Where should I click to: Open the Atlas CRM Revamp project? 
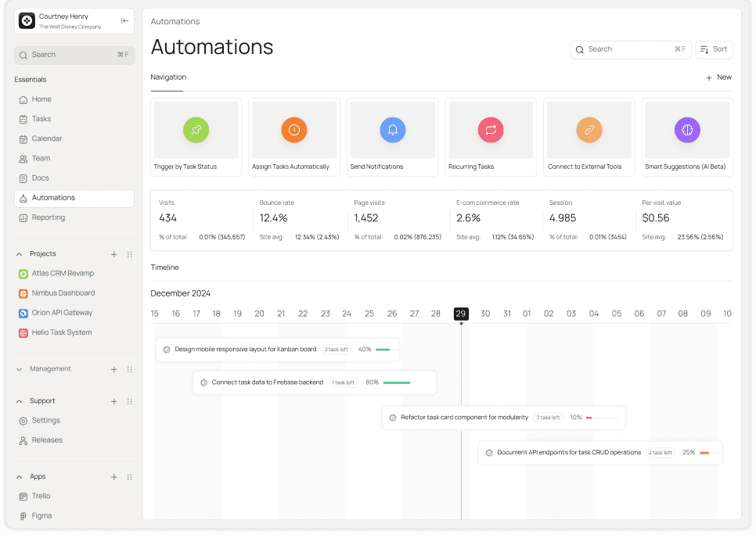click(63, 274)
